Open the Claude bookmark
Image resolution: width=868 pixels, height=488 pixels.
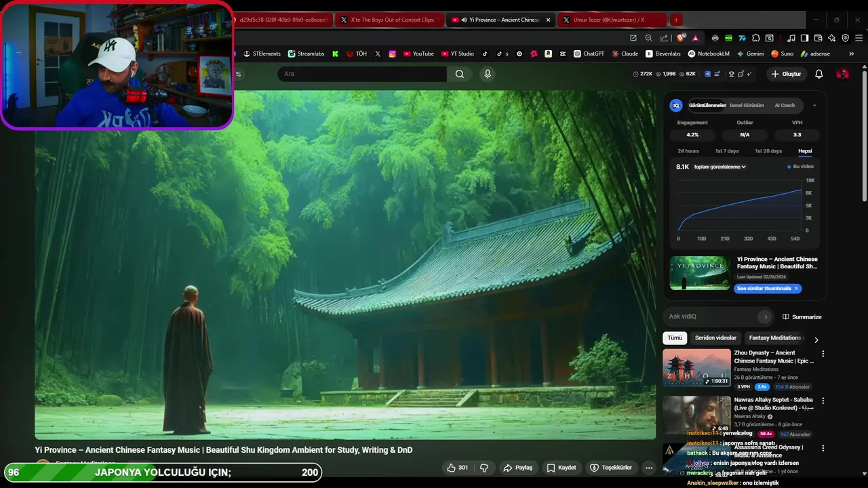pos(625,54)
